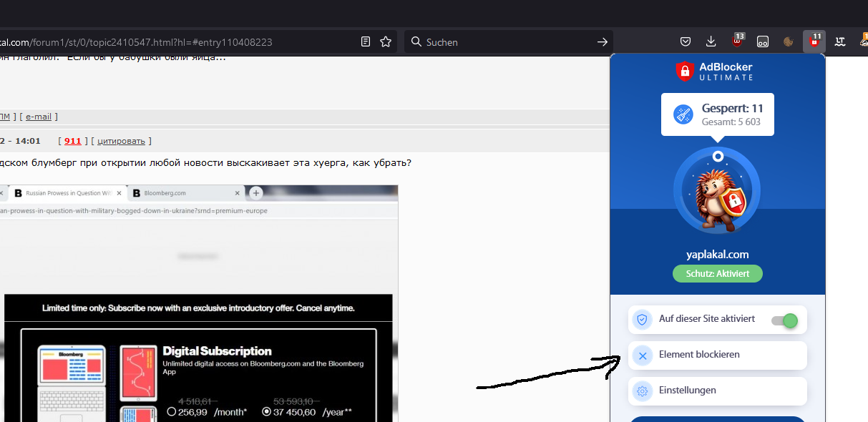Open the Downloads arrow icon
The height and width of the screenshot is (422, 868).
711,41
